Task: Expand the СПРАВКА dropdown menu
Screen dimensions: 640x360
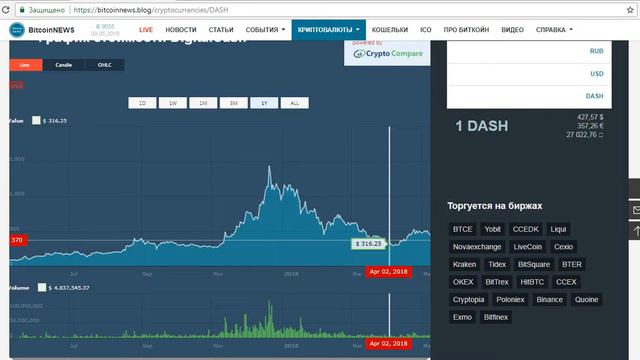Action: coord(554,30)
